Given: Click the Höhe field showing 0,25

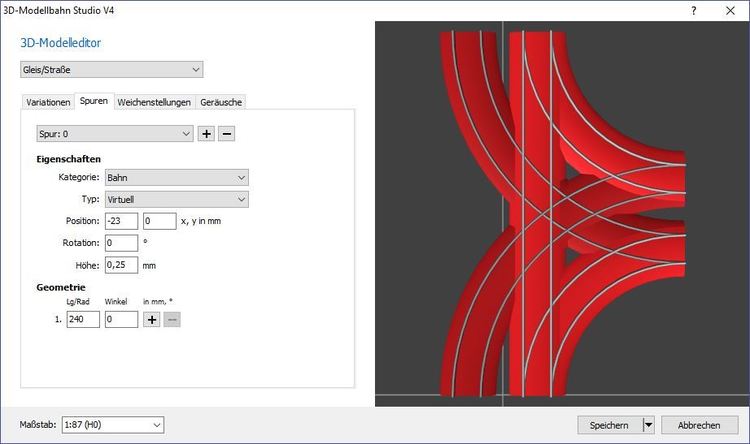Looking at the screenshot, I should [121, 265].
